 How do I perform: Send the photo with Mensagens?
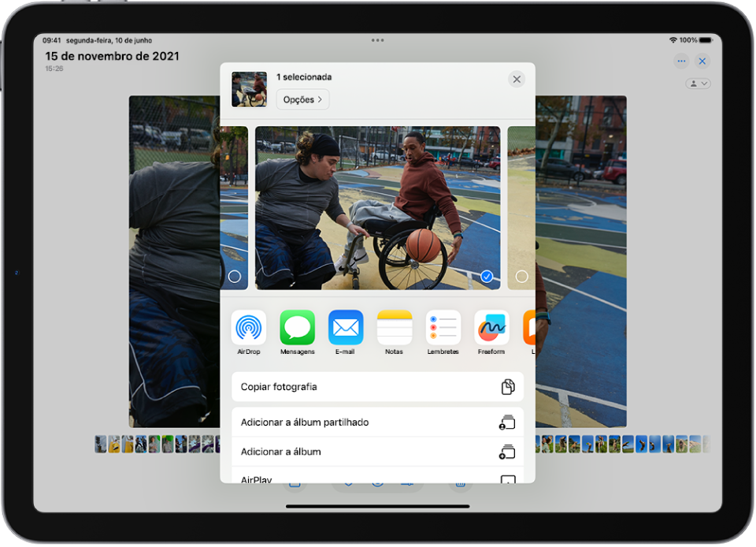(297, 328)
